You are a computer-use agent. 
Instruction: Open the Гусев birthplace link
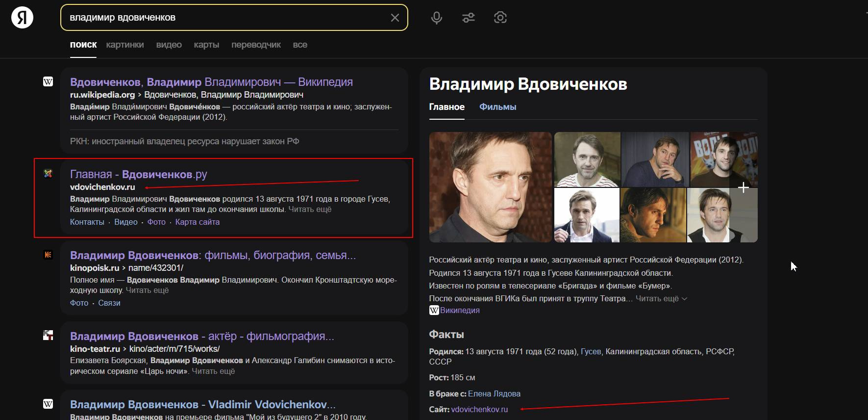(591, 351)
